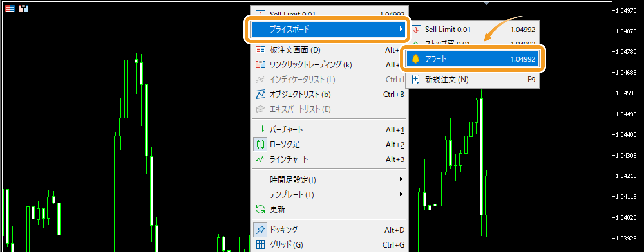644x252 pixels.
Task: Click the 板注文画面 menu icon
Action: [x=260, y=50]
